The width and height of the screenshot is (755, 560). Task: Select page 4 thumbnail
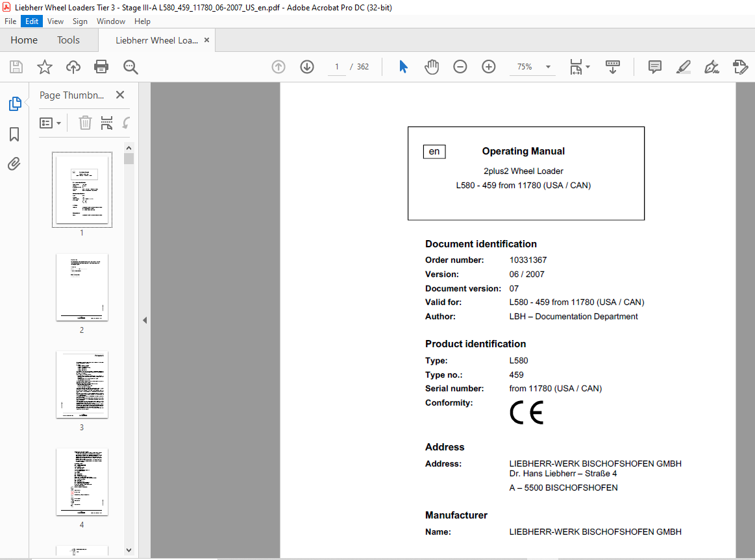click(82, 482)
